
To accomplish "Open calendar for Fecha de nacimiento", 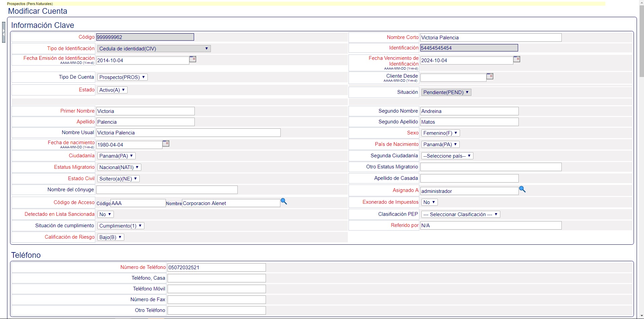I will 166,144.
